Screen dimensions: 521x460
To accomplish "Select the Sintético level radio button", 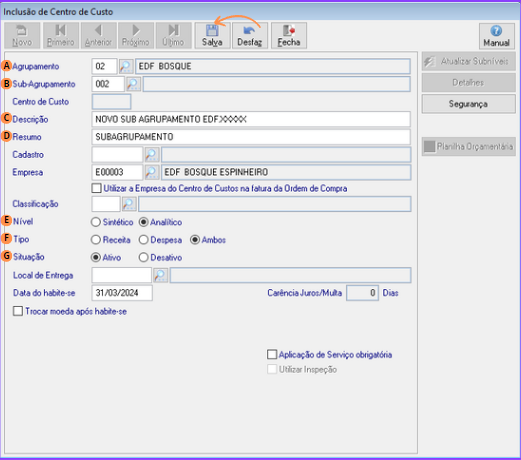I will click(x=96, y=222).
